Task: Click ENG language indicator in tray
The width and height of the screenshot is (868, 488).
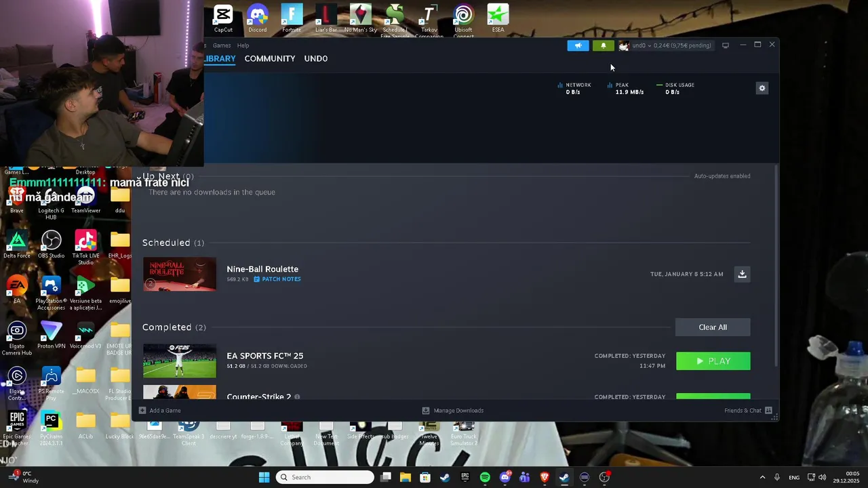Action: click(x=793, y=477)
